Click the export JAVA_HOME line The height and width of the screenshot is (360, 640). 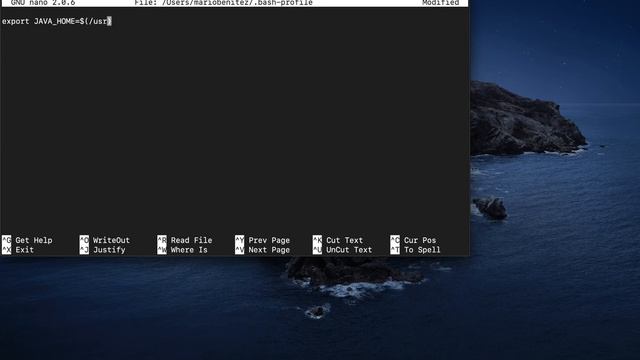pyautogui.click(x=57, y=21)
